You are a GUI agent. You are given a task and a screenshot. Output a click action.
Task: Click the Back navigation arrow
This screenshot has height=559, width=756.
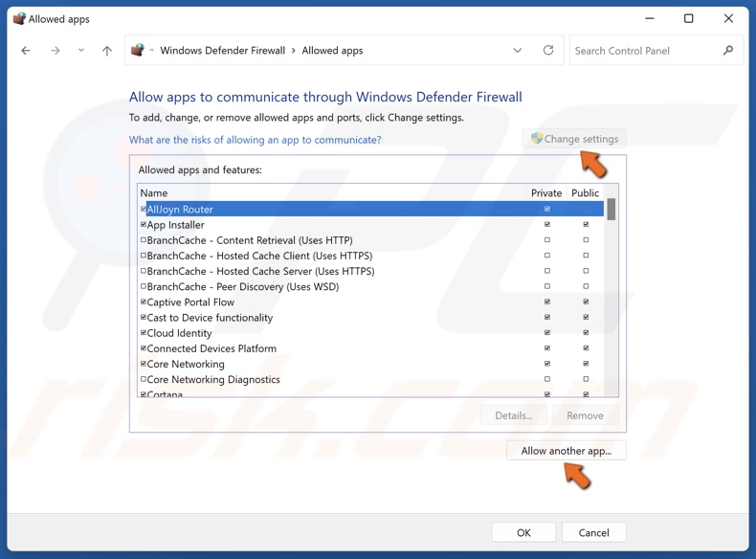[26, 51]
